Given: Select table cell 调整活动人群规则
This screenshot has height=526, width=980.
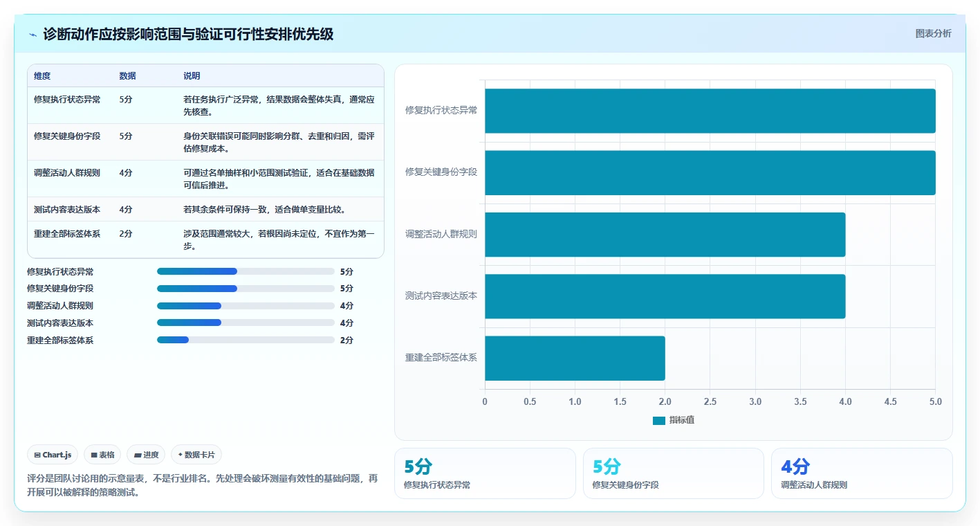Looking at the screenshot, I should pos(67,173).
